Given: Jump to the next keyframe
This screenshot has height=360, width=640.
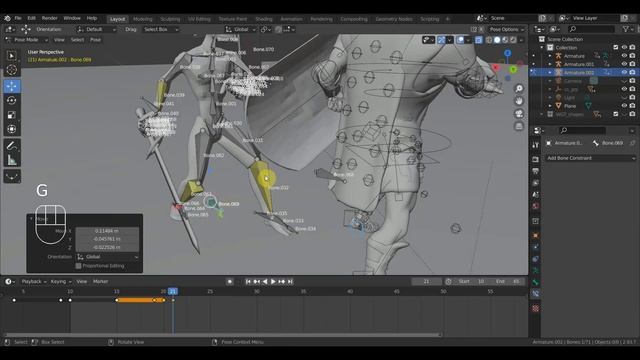Looking at the screenshot, I should click(282, 282).
